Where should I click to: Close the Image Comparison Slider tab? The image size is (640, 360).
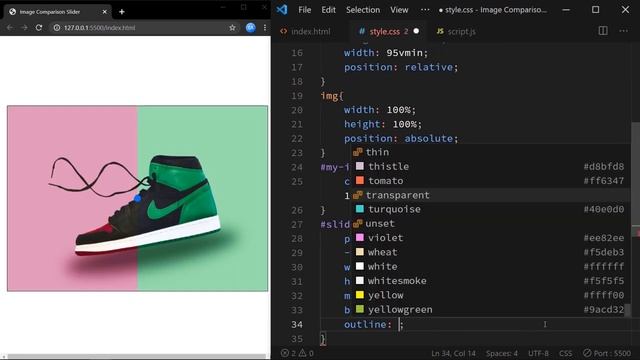coord(104,12)
